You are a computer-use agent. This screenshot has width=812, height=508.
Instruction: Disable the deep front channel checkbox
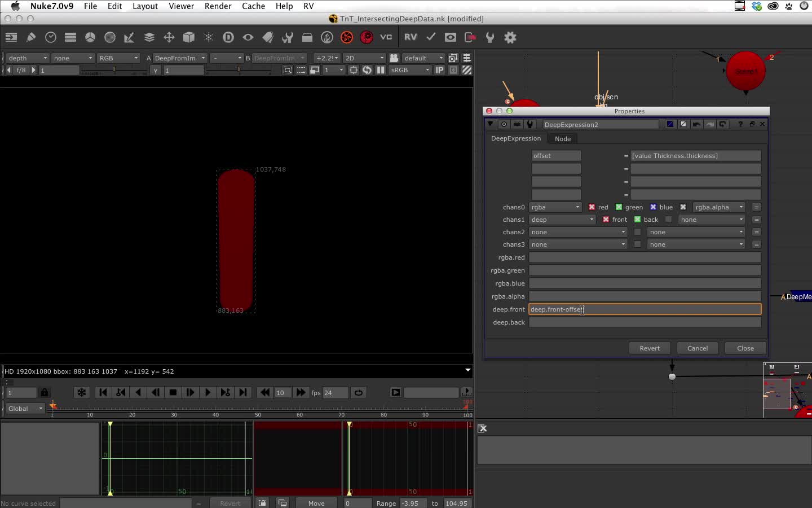coord(606,220)
